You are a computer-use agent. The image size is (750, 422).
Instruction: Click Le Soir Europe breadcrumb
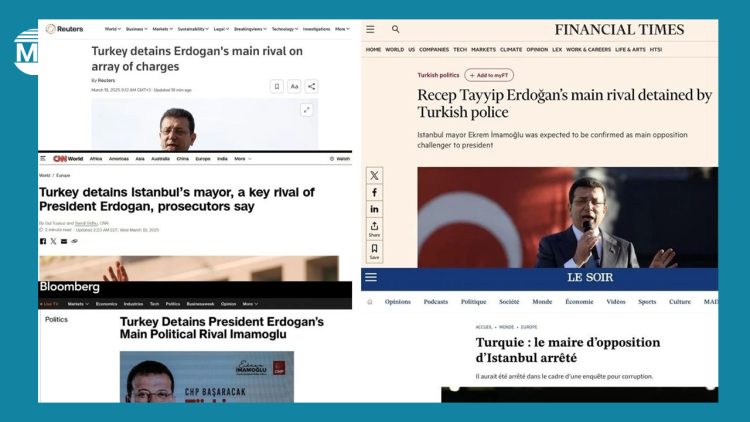coord(529,327)
